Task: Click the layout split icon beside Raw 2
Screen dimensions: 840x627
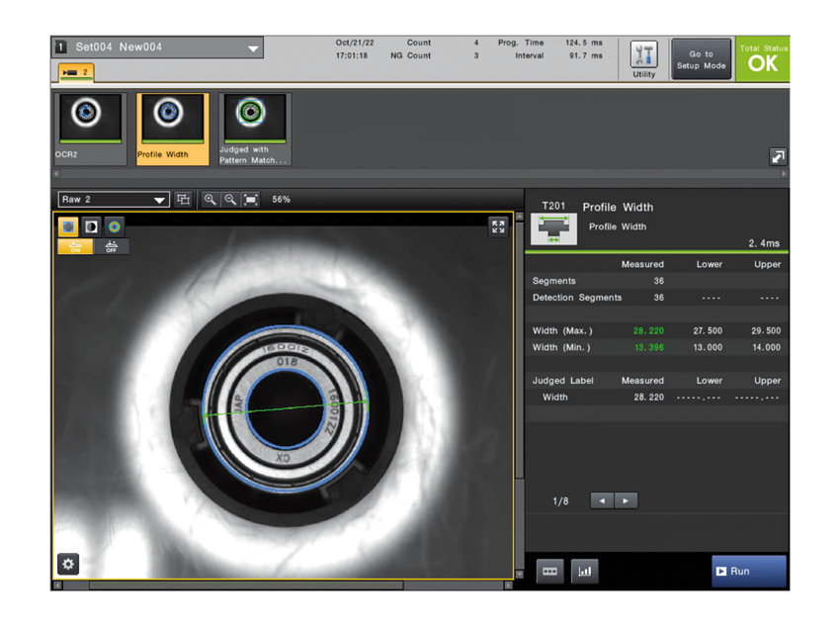Action: (x=184, y=200)
